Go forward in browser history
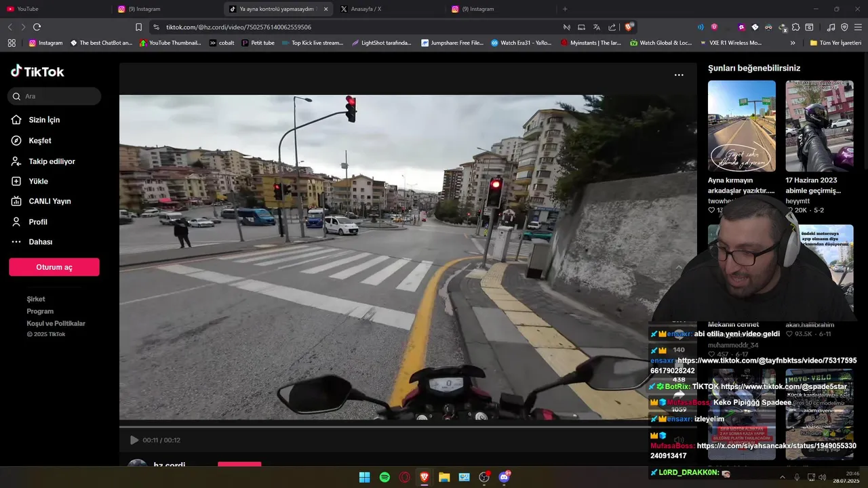The height and width of the screenshot is (488, 868). [x=23, y=27]
